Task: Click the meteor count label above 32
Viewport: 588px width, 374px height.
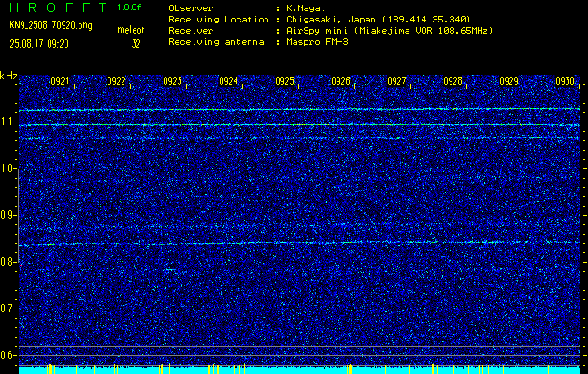Action: click(131, 30)
